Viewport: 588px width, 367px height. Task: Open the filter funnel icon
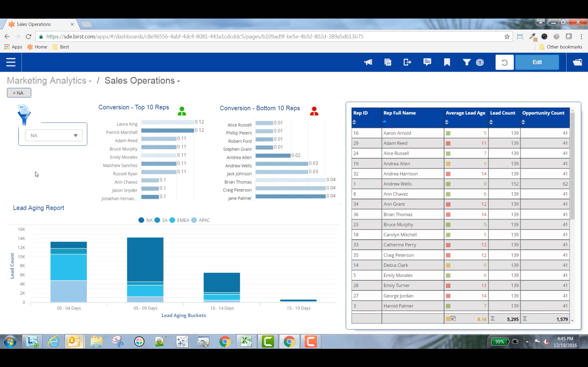click(467, 62)
